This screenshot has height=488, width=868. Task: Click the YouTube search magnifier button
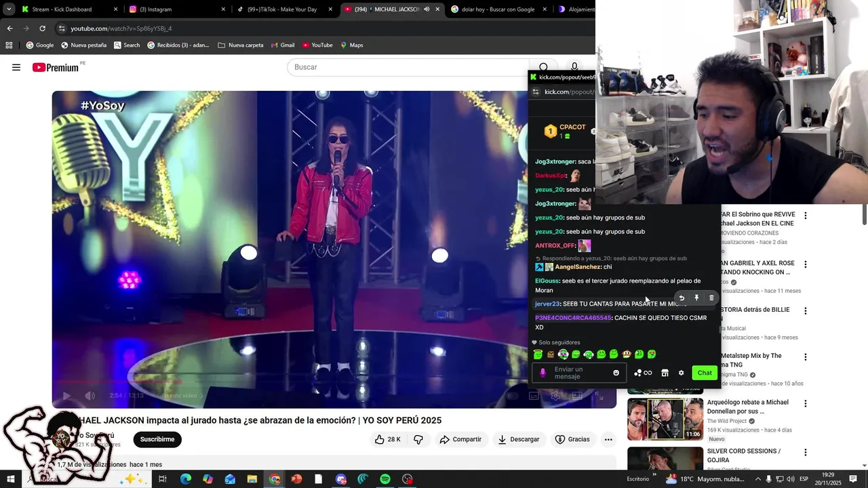click(543, 67)
